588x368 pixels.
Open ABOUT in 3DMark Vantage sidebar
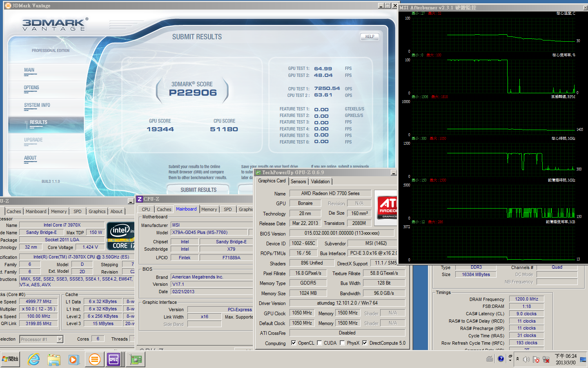30,158
